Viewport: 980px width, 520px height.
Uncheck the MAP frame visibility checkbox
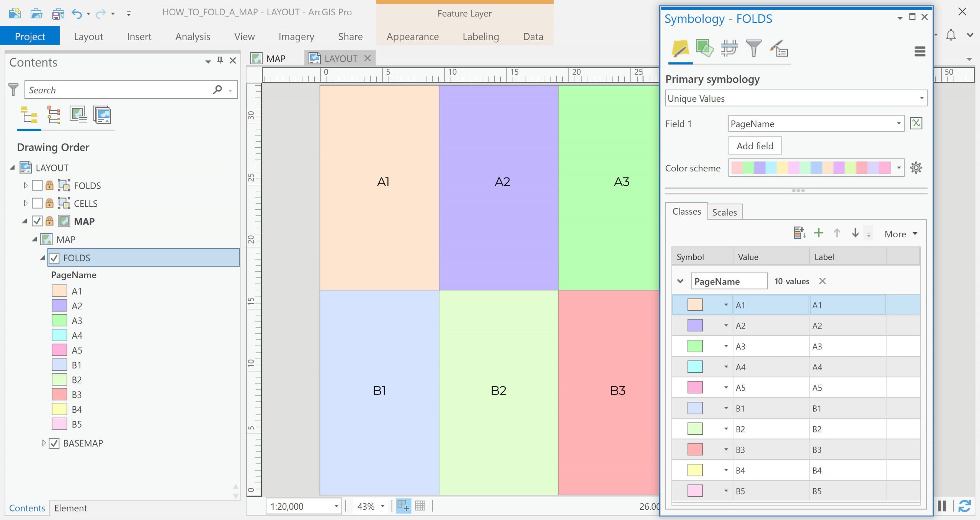coord(37,221)
